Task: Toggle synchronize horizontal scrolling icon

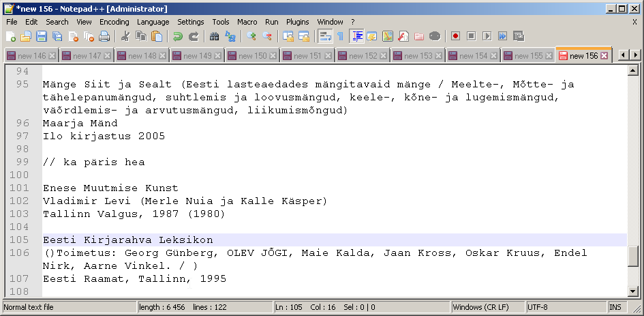Action: coord(304,36)
